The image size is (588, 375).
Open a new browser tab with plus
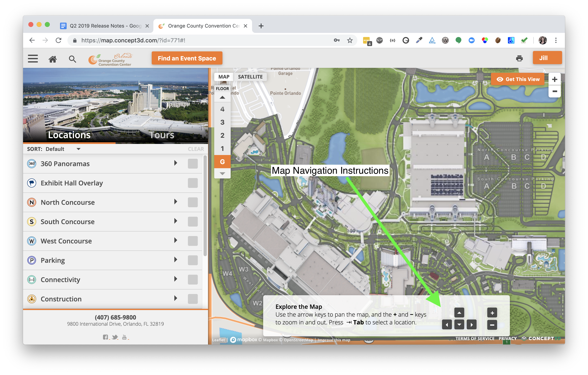[261, 26]
